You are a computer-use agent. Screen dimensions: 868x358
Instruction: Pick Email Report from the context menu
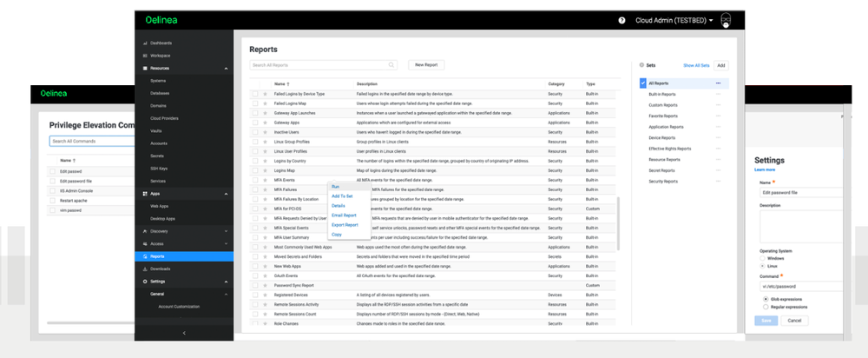[x=344, y=215]
